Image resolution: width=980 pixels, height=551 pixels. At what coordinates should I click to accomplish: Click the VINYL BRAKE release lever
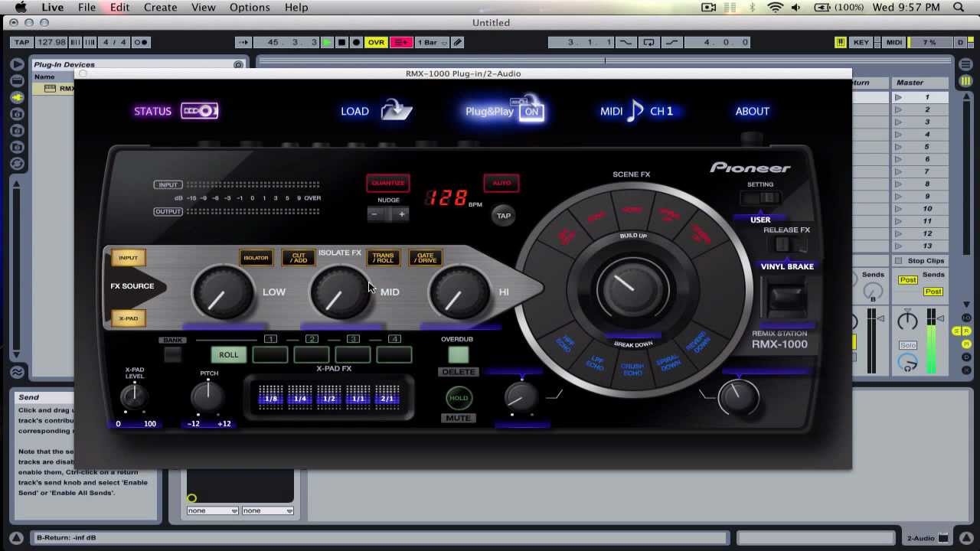(786, 298)
